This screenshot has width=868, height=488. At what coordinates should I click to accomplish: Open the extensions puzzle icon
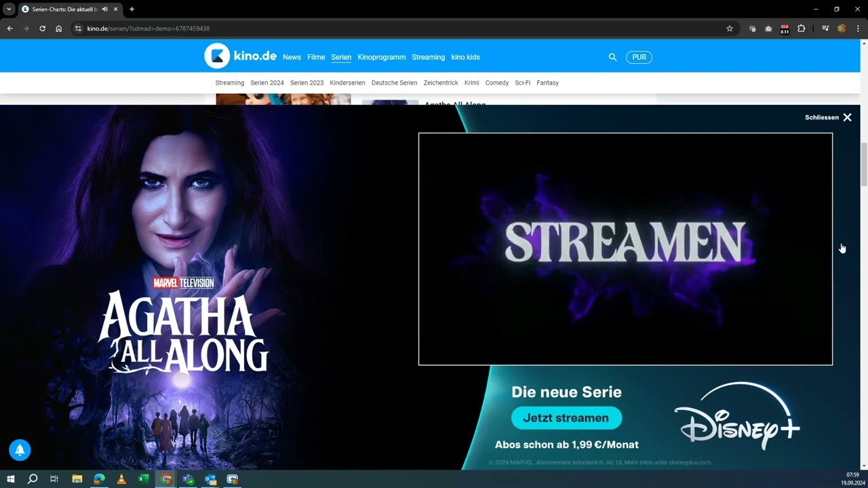pyautogui.click(x=801, y=28)
